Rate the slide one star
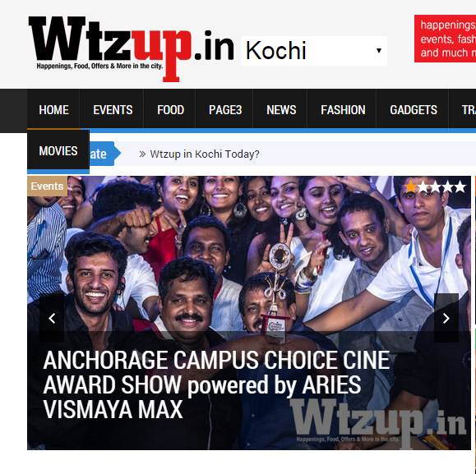This screenshot has width=476, height=474. point(410,186)
